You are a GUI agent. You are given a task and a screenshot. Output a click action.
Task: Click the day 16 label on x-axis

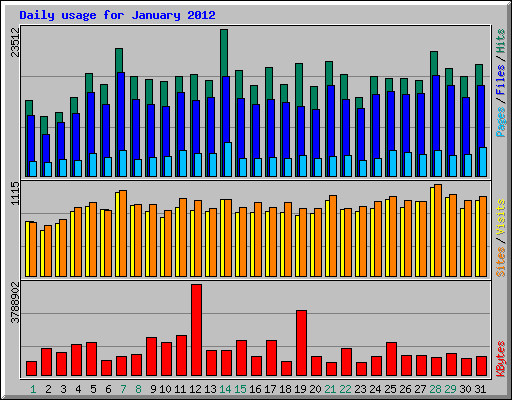click(255, 389)
